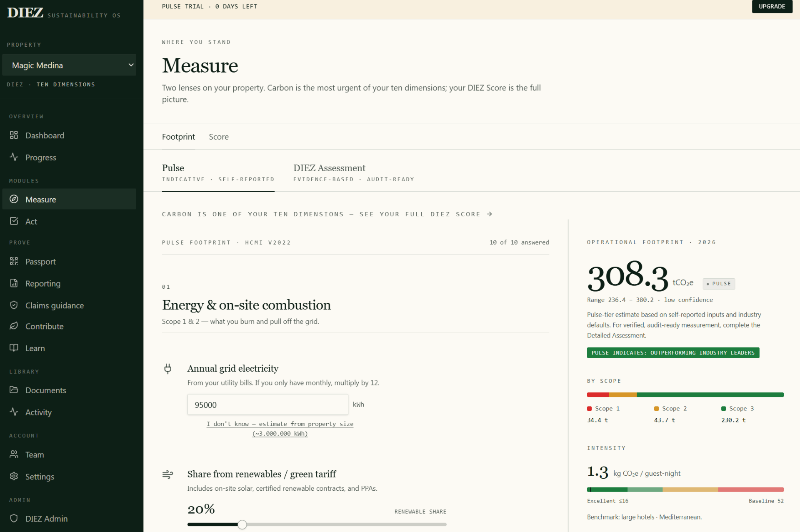800x532 pixels.
Task: Open Settings in the sidebar
Action: 69,477
